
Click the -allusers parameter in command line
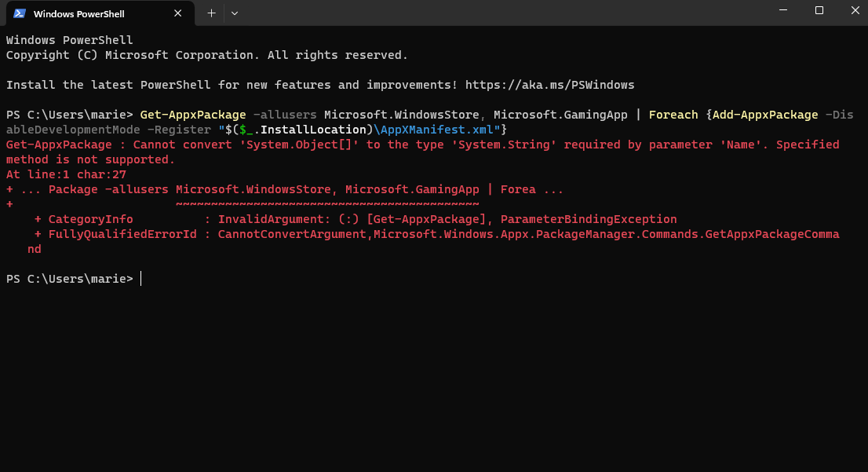pos(285,115)
